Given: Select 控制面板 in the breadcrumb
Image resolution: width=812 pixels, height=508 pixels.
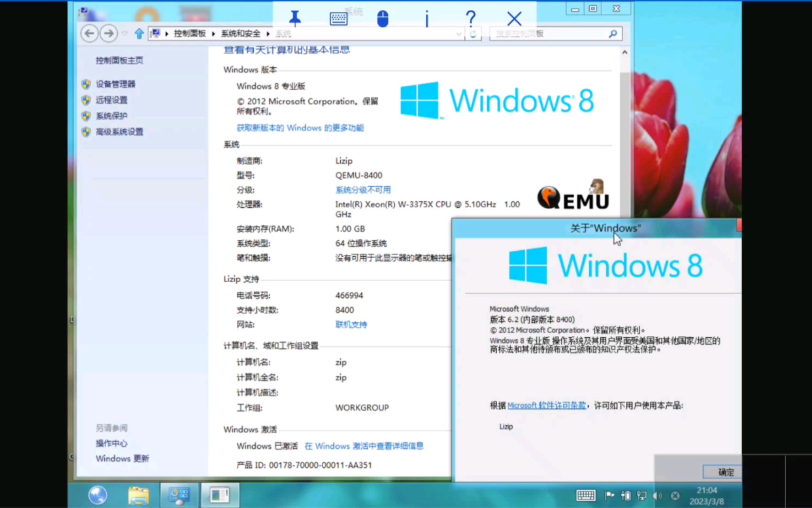Looking at the screenshot, I should (190, 33).
